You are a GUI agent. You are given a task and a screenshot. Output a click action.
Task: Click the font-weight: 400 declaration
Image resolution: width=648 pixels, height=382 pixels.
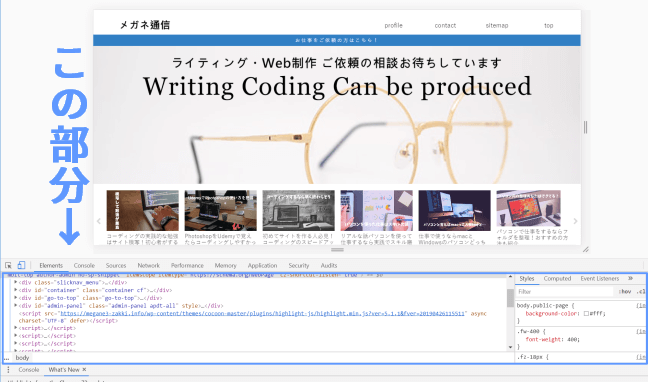[553, 339]
